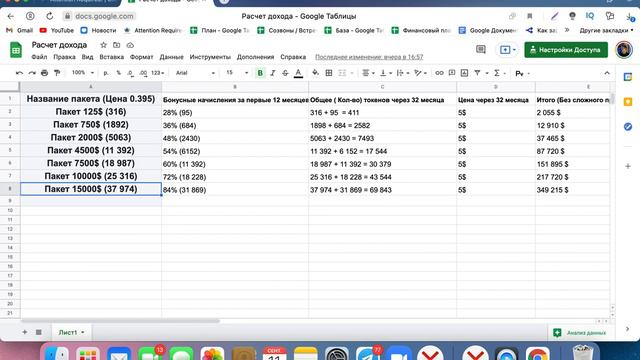640x360 pixels.
Task: Activate the paint format tool
Action: click(x=57, y=73)
